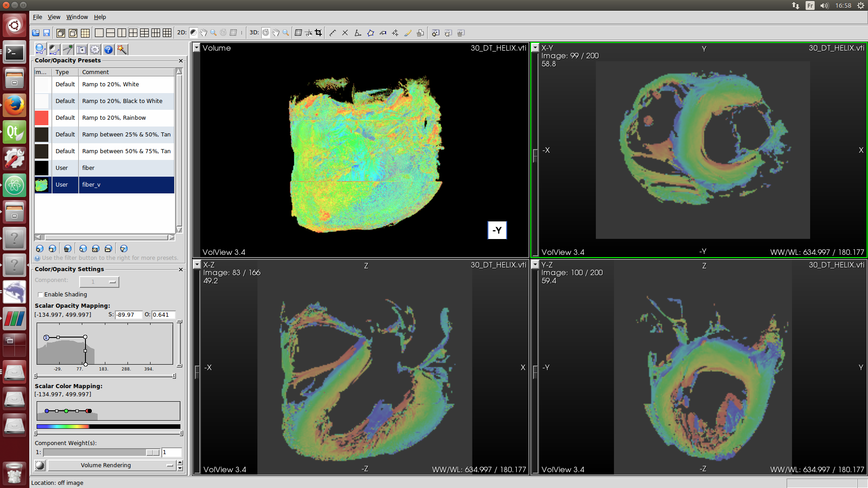Add a new preset with plus icon
Screen dimensions: 868x488
coord(40,249)
